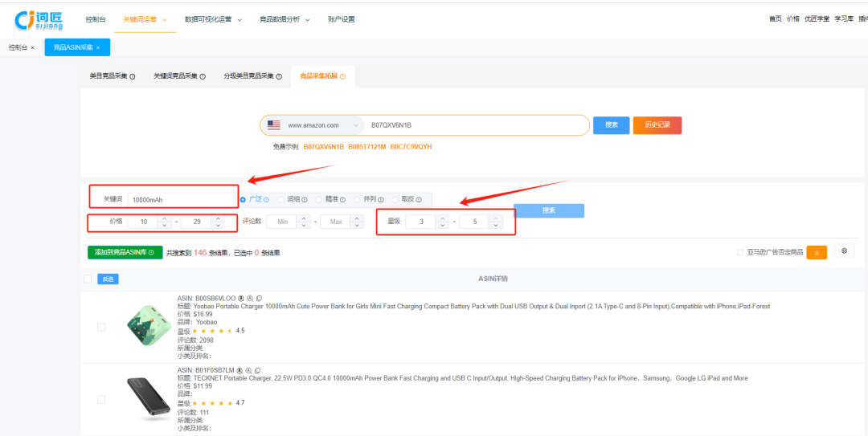Open the 账户设置 menu item
Screen dimensions: 868x436
click(341, 19)
